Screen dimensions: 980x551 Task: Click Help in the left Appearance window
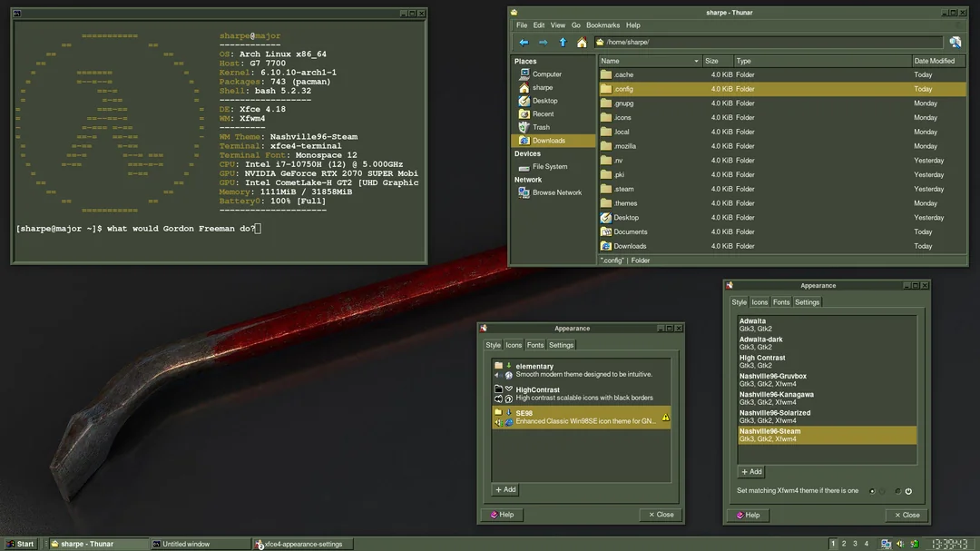[x=501, y=515]
